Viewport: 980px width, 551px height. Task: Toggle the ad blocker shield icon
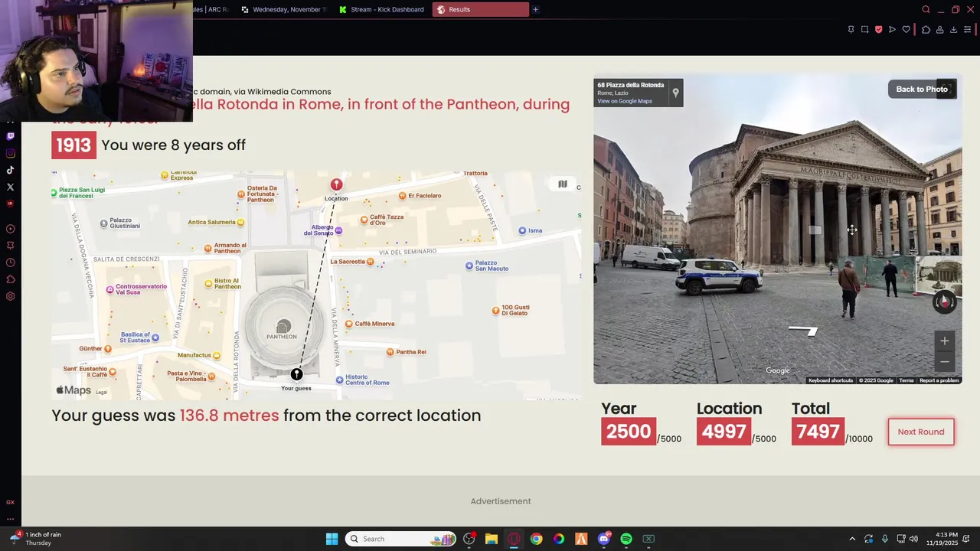tap(878, 30)
